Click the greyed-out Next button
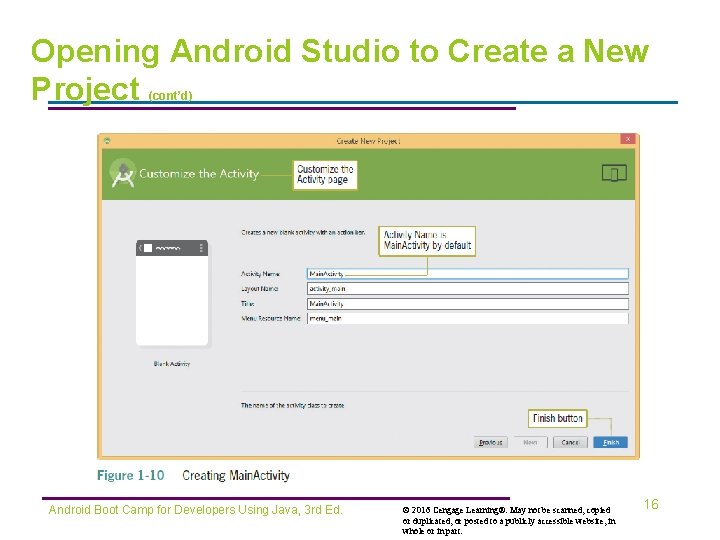The height and width of the screenshot is (540, 720). pyautogui.click(x=530, y=442)
